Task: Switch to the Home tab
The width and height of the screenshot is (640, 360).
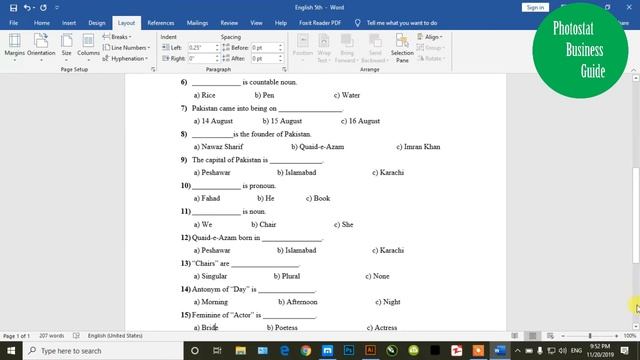Action: [x=42, y=23]
